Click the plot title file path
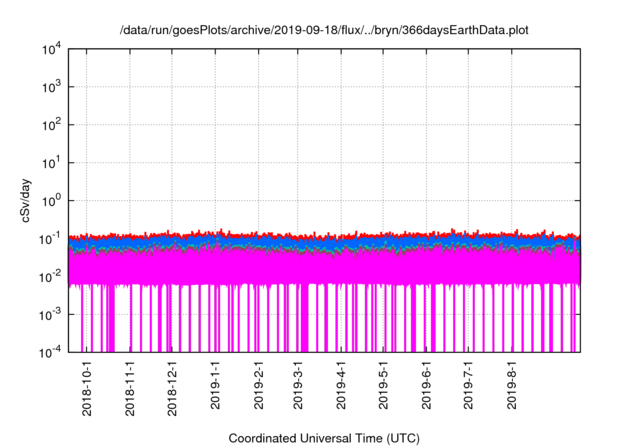Screen dimensions: 640x448 [x=325, y=30]
